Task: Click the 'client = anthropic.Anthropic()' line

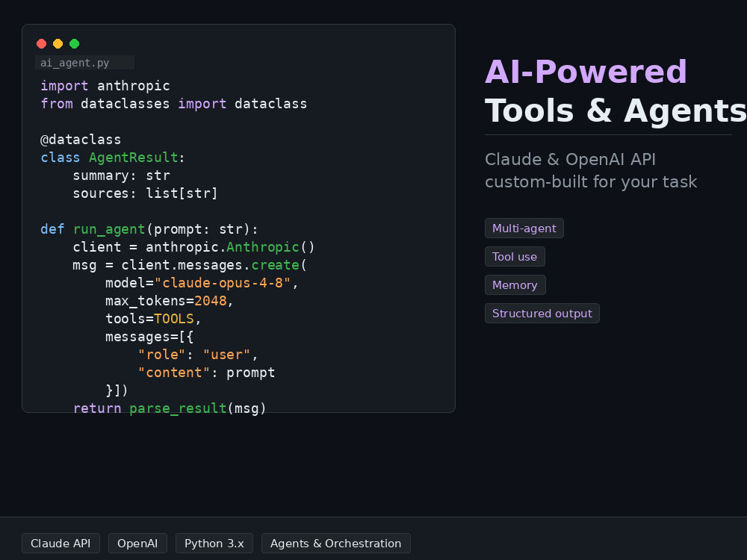Action: click(x=194, y=247)
